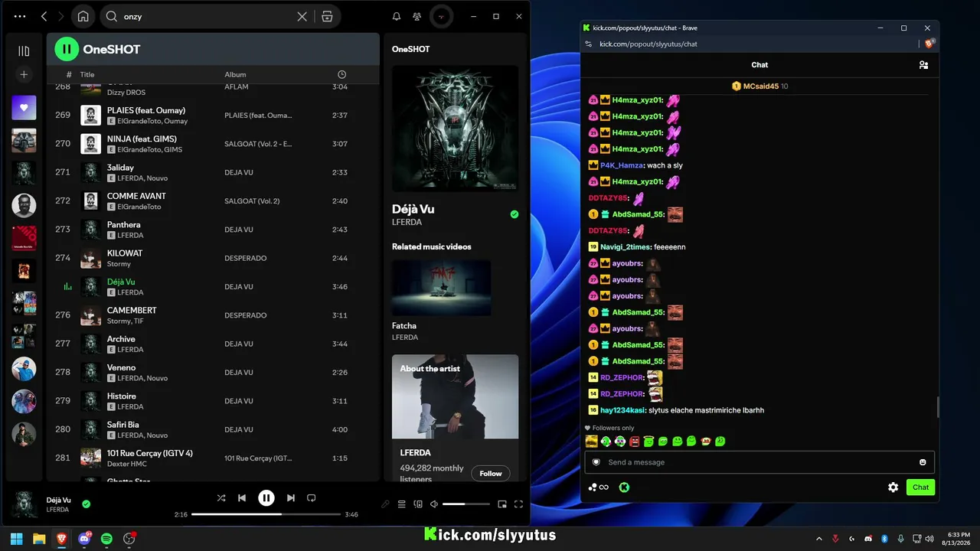Open the Dexter HMC artist link
The height and width of the screenshot is (551, 980).
click(128, 464)
